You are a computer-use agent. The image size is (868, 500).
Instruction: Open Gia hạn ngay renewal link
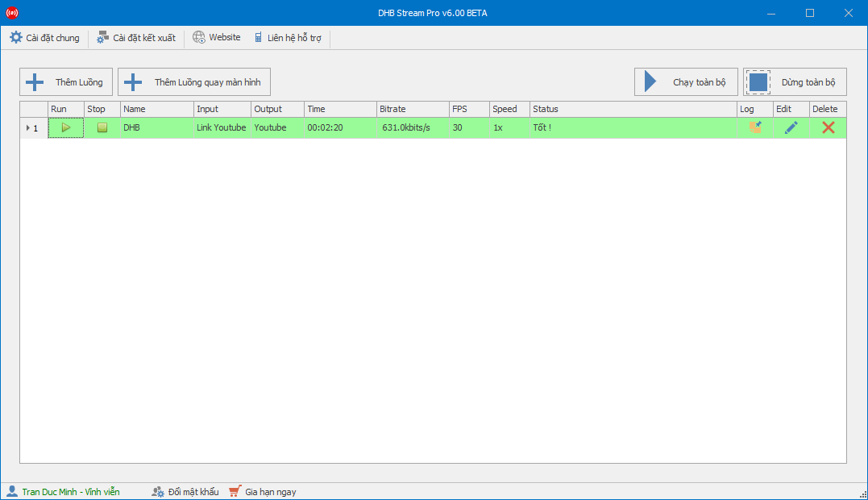pyautogui.click(x=263, y=492)
